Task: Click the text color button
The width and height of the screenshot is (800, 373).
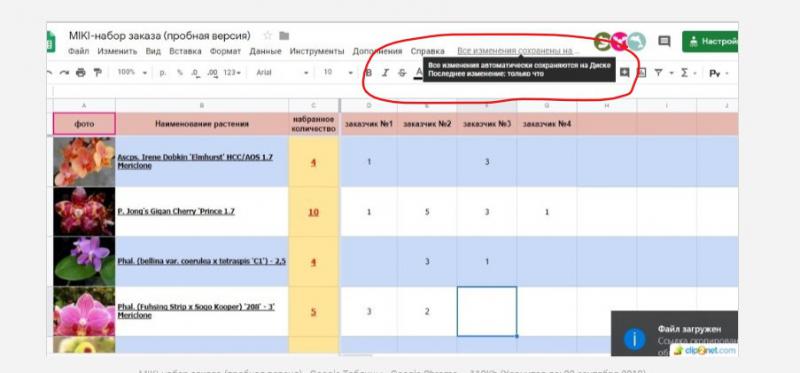Action: pos(419,73)
